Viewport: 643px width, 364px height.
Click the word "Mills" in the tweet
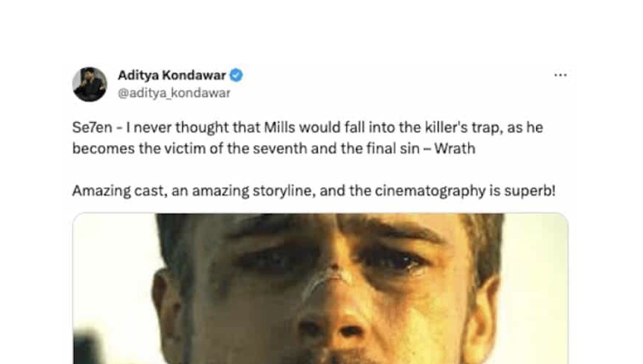point(279,127)
